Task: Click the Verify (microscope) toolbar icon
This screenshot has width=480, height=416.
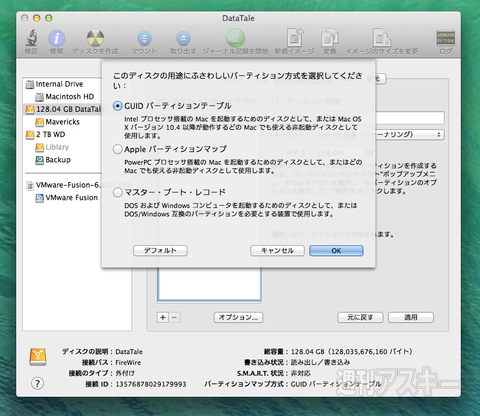Action: point(31,38)
